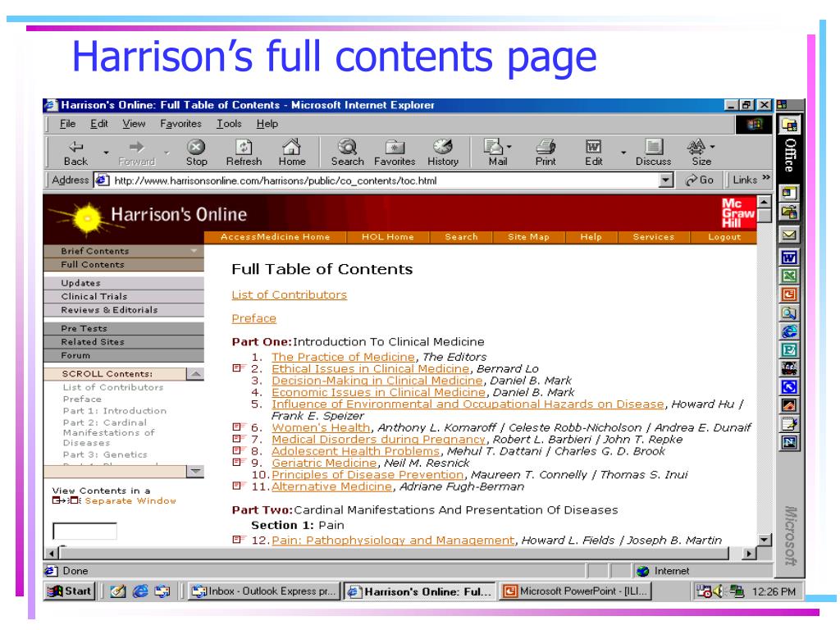Screen dimensions: 840x630
Task: Open the Preface link
Action: click(254, 318)
